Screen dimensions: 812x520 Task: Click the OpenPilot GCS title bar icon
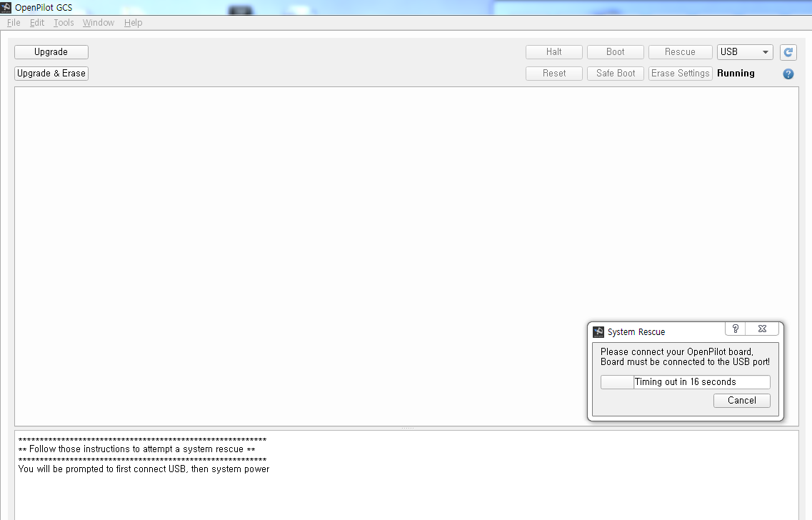[x=6, y=7]
